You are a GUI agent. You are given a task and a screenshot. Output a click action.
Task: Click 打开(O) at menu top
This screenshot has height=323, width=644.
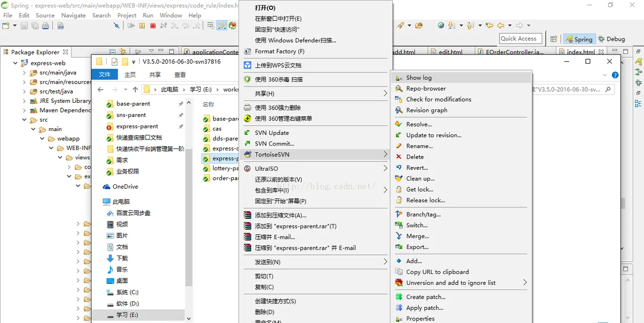coord(315,8)
